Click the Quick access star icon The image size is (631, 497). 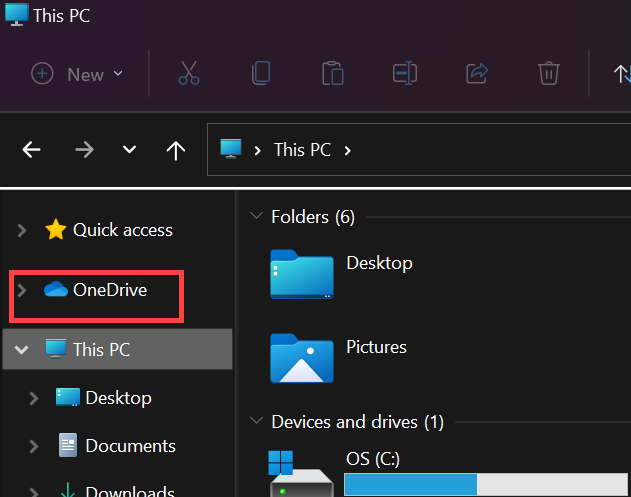[56, 229]
